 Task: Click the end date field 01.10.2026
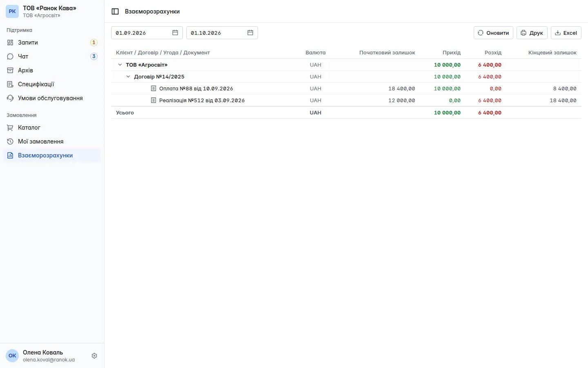click(222, 33)
